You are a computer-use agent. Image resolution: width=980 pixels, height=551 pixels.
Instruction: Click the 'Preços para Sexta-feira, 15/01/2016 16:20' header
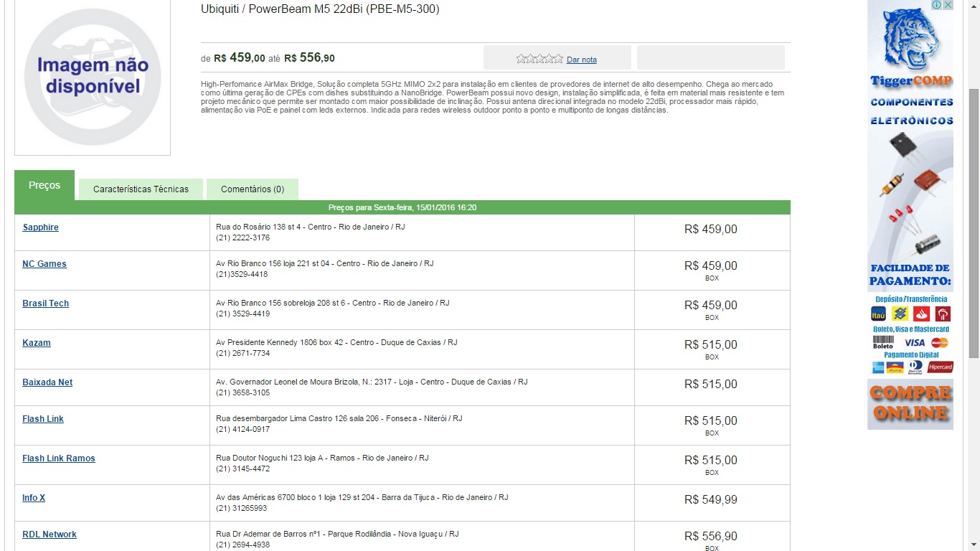(402, 207)
